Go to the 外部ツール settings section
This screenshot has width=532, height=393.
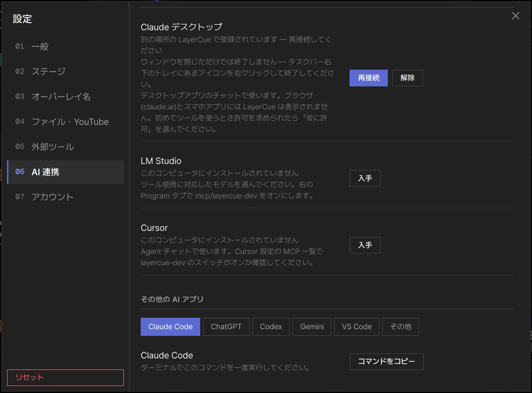(x=65, y=147)
